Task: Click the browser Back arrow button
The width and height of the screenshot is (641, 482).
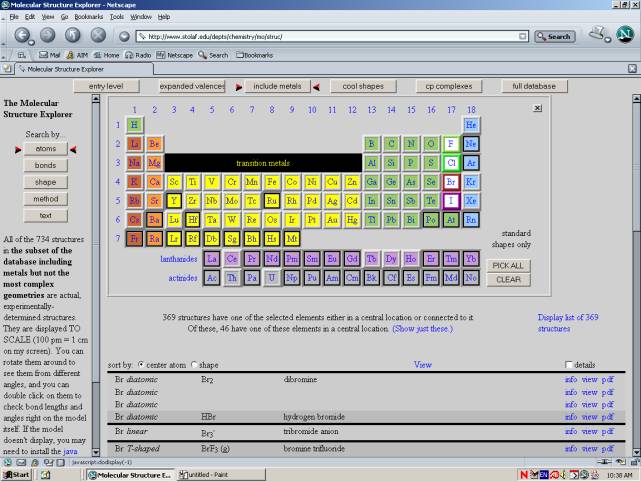Action: [x=21, y=36]
